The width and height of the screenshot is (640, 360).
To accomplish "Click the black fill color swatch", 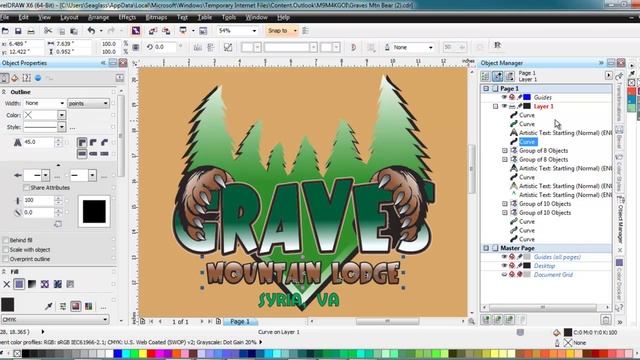I will (7, 305).
